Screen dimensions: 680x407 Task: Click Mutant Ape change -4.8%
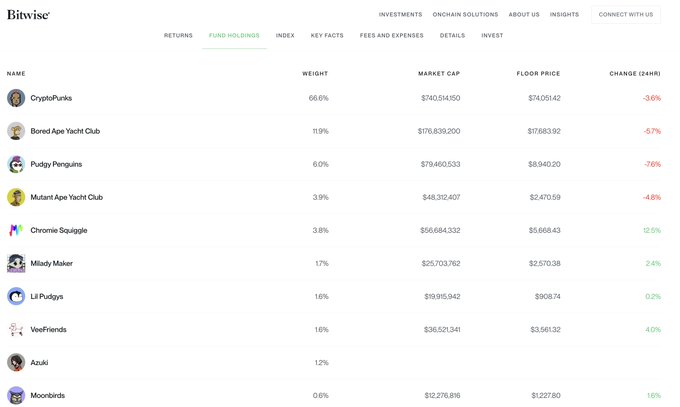pos(652,197)
